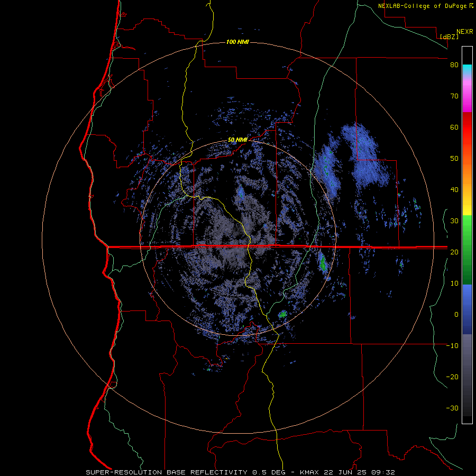Click the 10 value on the dBZ scale

point(454,283)
